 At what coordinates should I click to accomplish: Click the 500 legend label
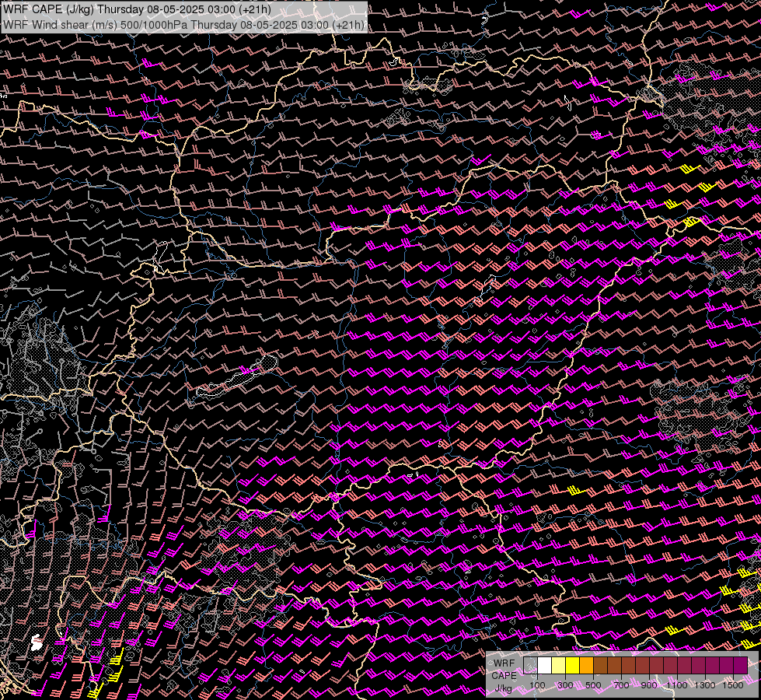tap(593, 685)
